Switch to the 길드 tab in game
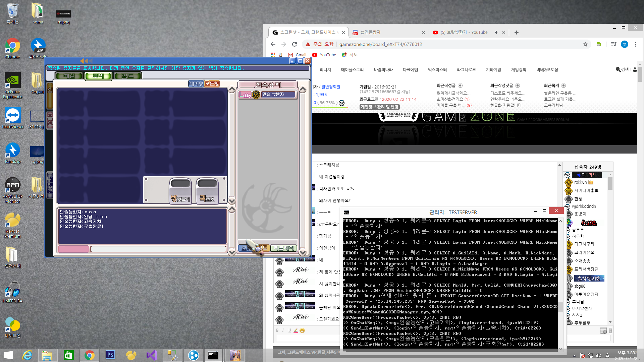 pyautogui.click(x=128, y=76)
